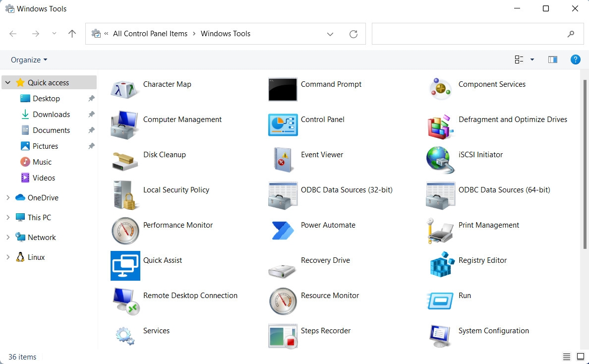Screen dimensions: 589x364
Task: Click the ODBC Data Sources (32-bit) icon
Action: [x=283, y=196]
